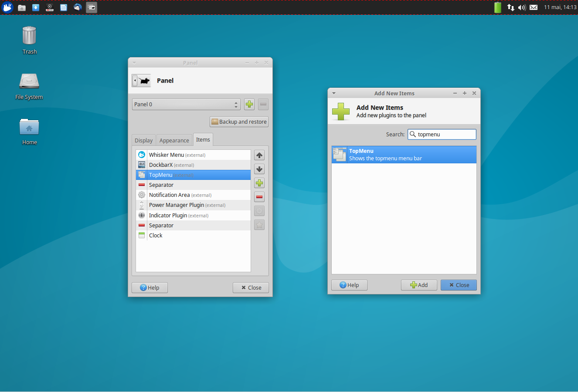Increase panel number with the spinner arrows
Image resolution: width=578 pixels, height=392 pixels.
[236, 102]
